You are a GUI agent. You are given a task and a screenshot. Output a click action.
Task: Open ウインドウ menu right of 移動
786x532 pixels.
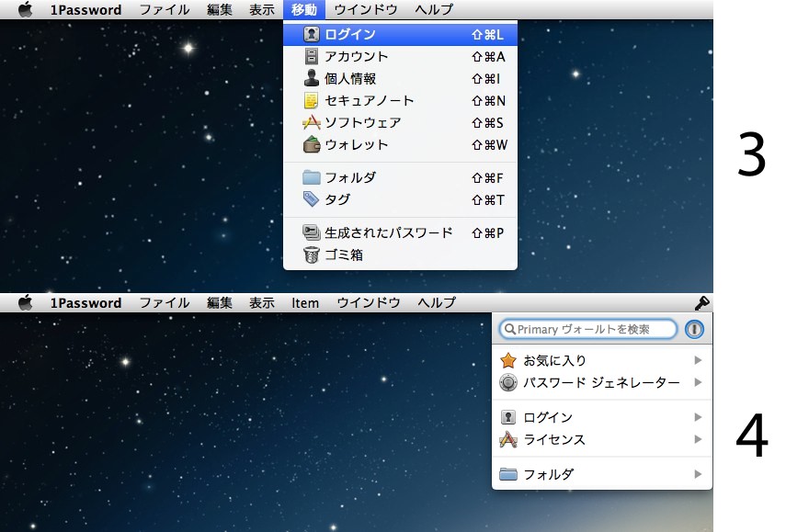pos(366,9)
